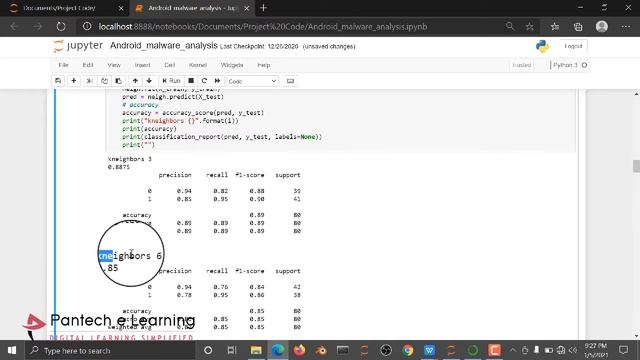Add this page to favorites with the star
Image resolution: width=640 pixels, height=360 pixels.
[x=530, y=27]
